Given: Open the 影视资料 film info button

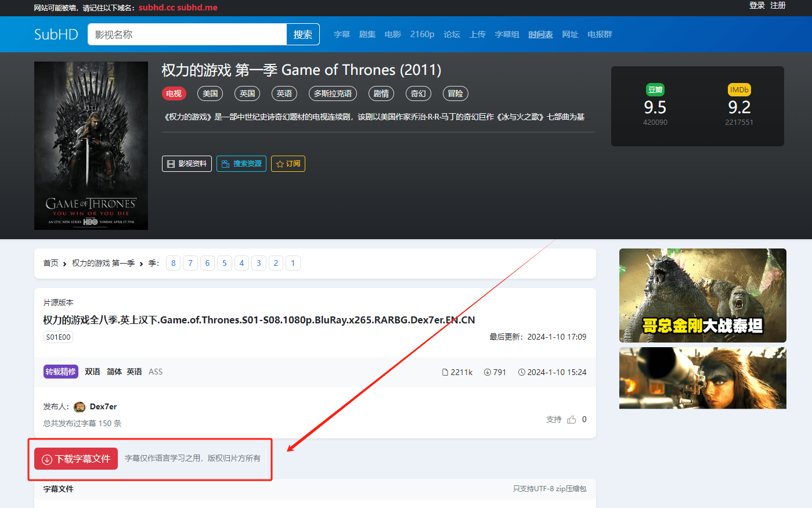Looking at the screenshot, I should point(187,164).
